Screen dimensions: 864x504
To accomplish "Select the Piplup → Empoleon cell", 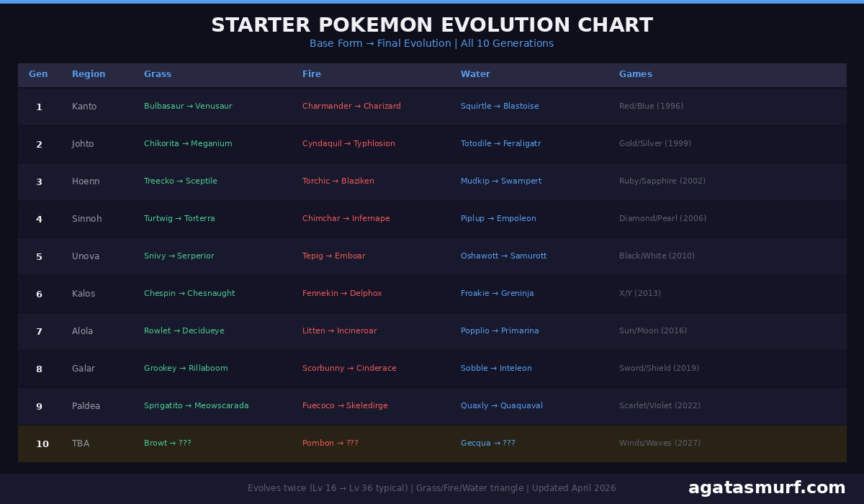I will tap(498, 219).
